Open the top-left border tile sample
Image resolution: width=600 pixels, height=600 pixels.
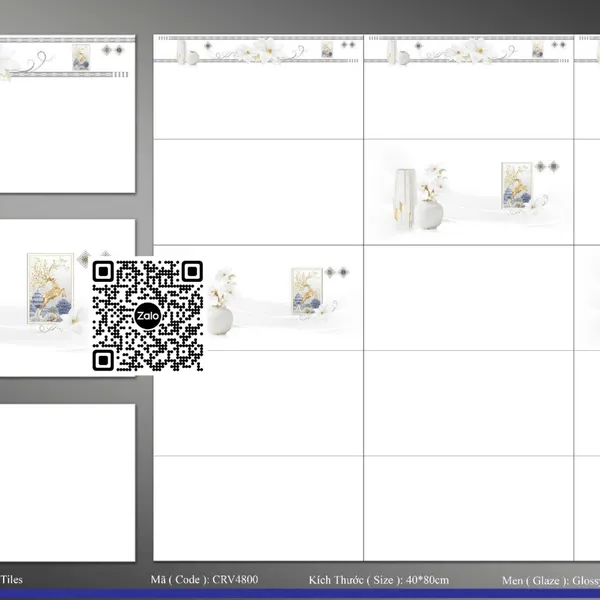pyautogui.click(x=66, y=115)
